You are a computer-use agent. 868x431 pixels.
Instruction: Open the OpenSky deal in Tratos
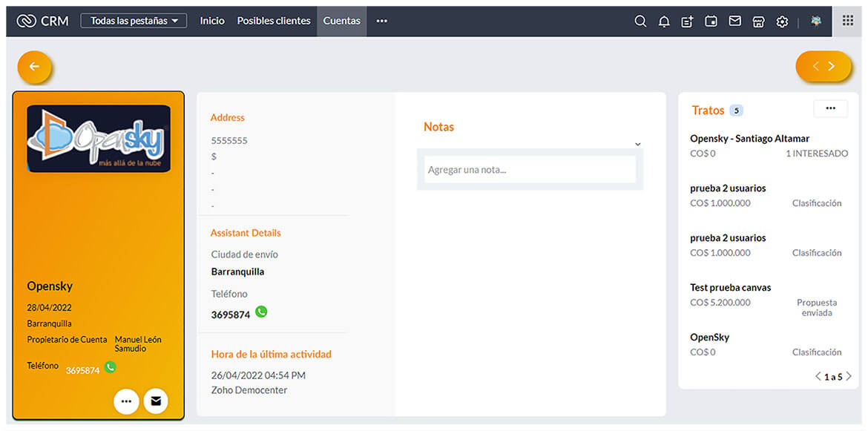(x=710, y=337)
